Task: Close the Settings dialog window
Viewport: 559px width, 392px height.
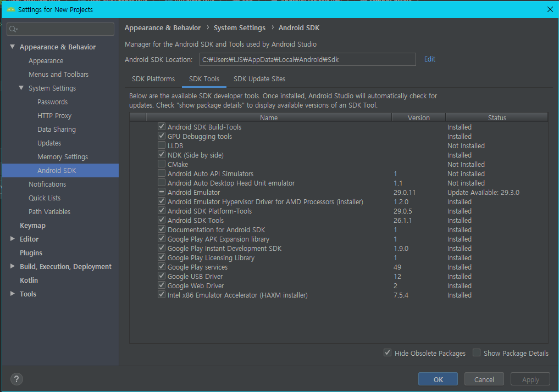Action: [x=550, y=9]
